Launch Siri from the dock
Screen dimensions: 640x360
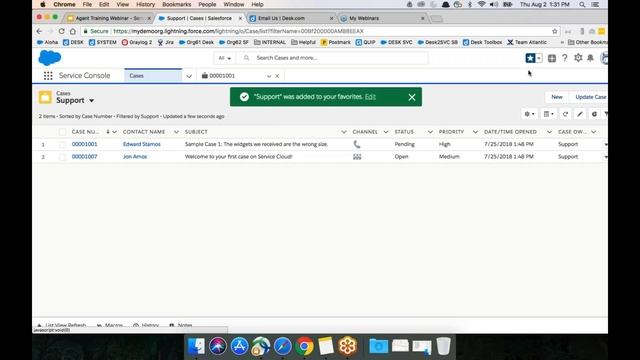(x=218, y=346)
